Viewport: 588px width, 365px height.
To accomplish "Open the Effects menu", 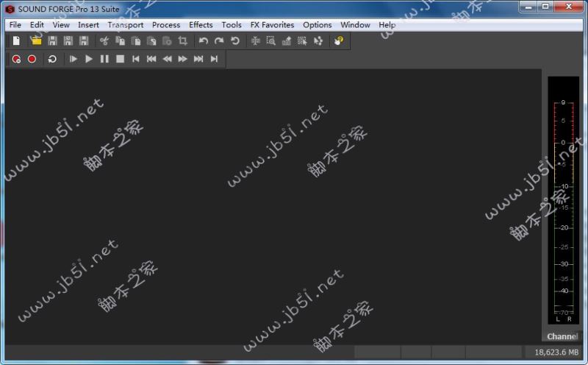I will tap(201, 25).
